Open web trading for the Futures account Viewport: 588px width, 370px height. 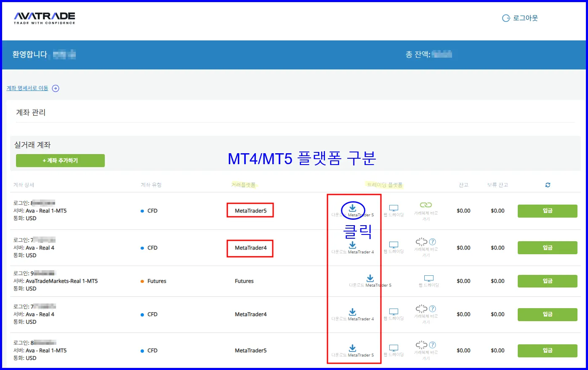(x=429, y=278)
